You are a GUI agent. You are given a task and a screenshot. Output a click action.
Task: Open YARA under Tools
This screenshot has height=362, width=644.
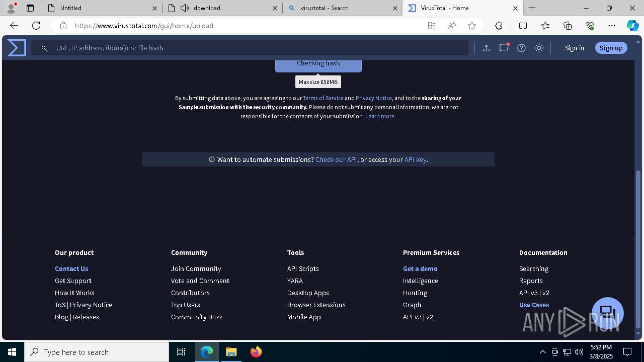[x=295, y=281]
